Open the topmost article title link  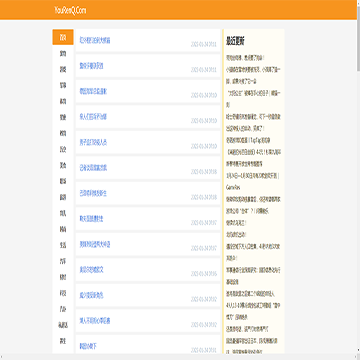(x=95, y=40)
